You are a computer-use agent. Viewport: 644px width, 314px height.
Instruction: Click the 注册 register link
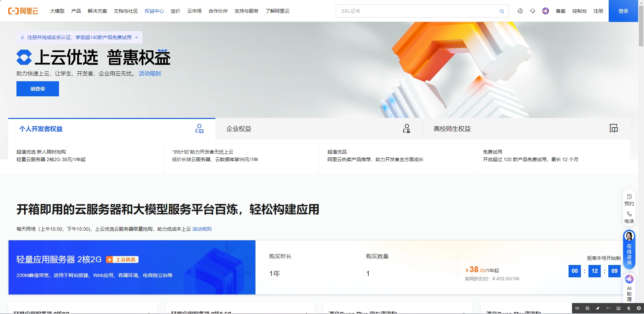(598, 11)
